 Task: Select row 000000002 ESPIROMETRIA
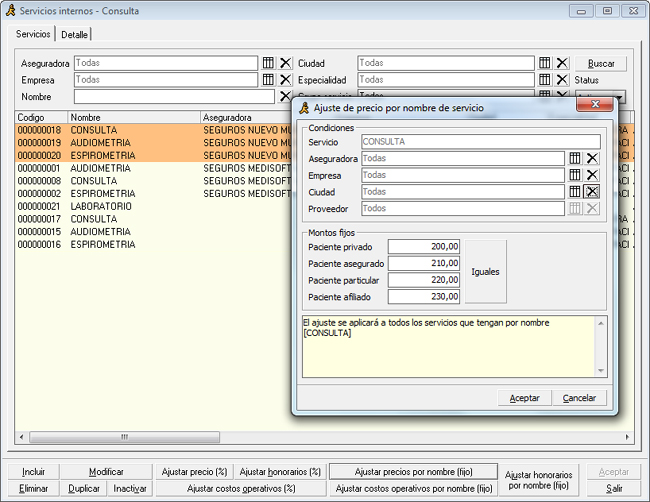pos(153,194)
